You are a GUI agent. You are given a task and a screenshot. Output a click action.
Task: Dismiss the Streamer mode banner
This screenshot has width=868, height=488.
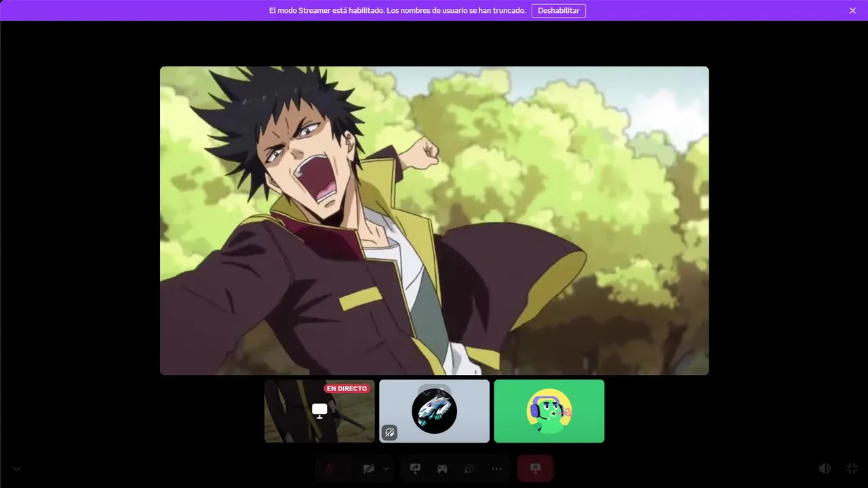[852, 11]
